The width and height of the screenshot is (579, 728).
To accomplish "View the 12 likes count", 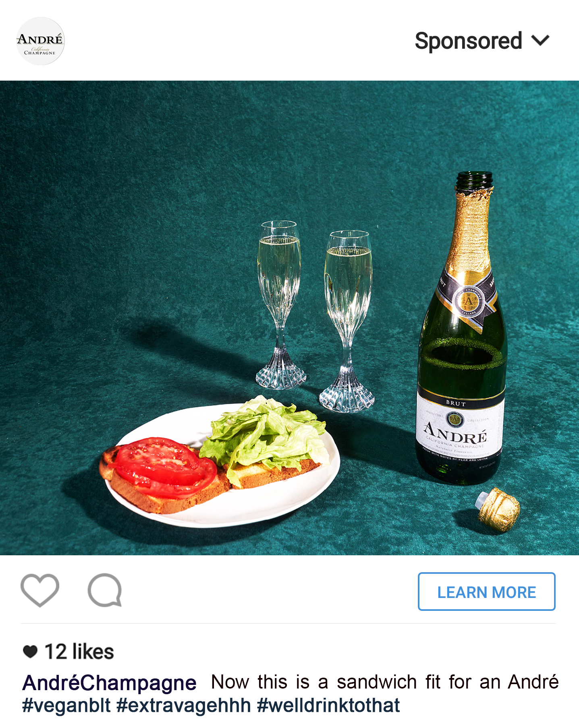I will (x=79, y=651).
